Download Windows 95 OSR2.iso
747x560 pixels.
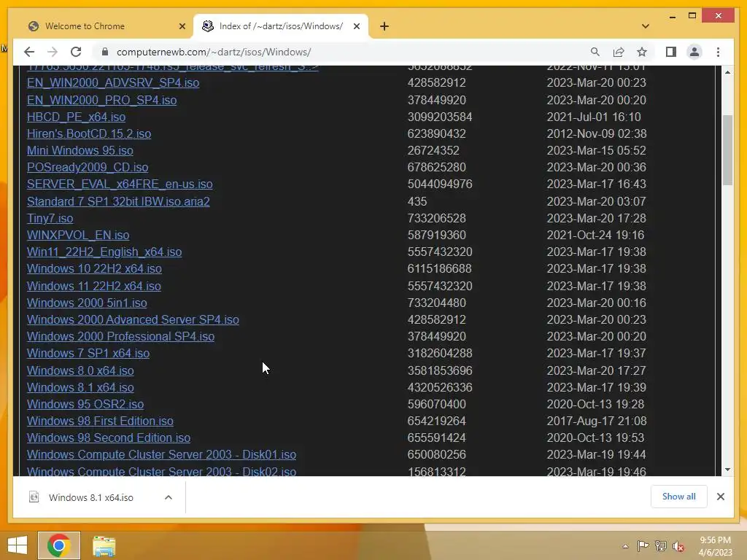[x=85, y=404]
